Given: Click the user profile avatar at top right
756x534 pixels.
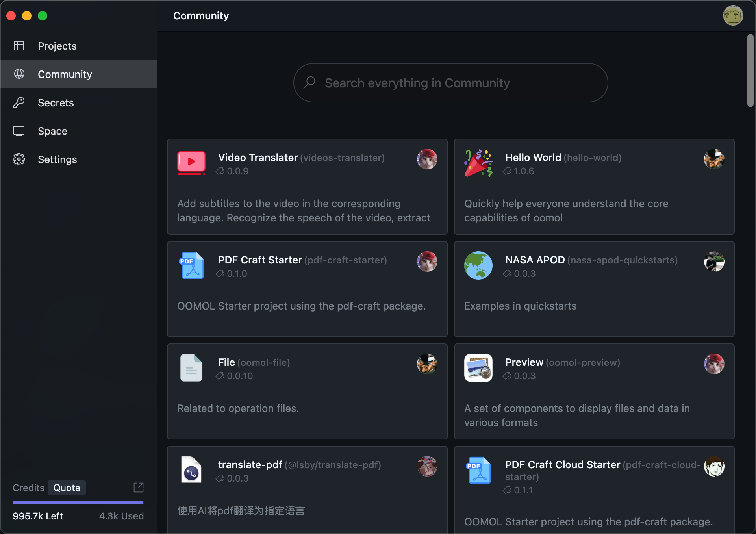Looking at the screenshot, I should (x=733, y=16).
